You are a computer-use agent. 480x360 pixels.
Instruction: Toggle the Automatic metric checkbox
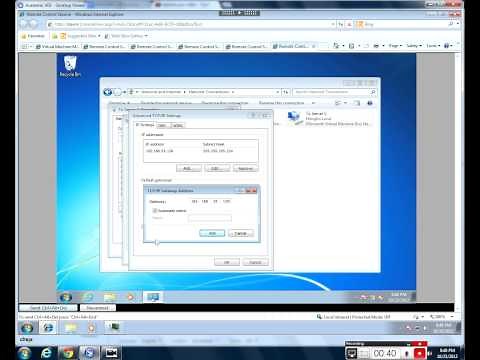155,211
